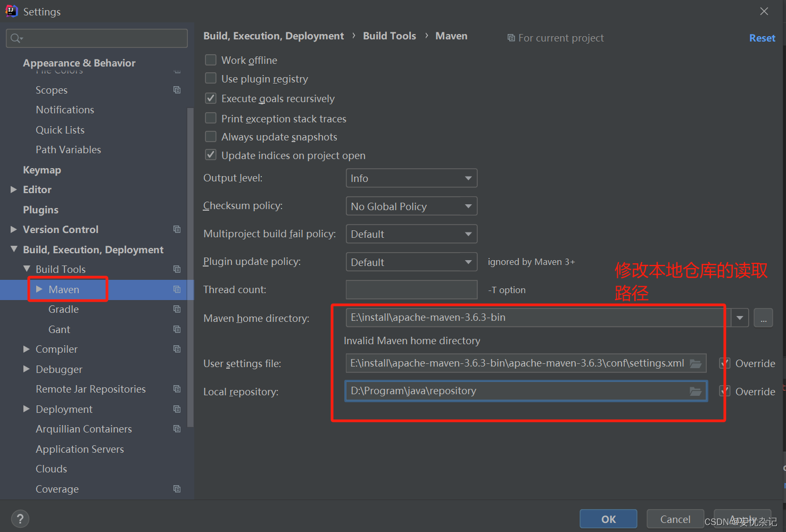786x532 pixels.
Task: Click the per-project icon beside Coverage
Action: 177,489
